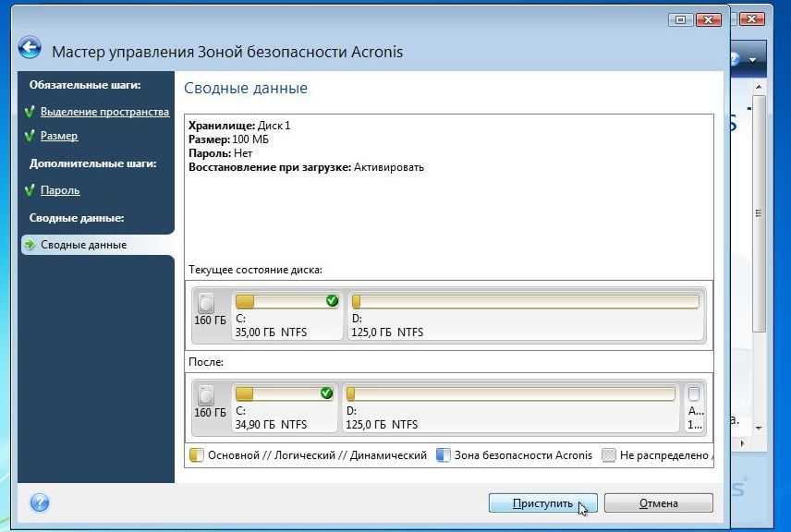Click green checkmark next to Выделение пространства
This screenshot has width=791, height=532.
pyautogui.click(x=30, y=112)
